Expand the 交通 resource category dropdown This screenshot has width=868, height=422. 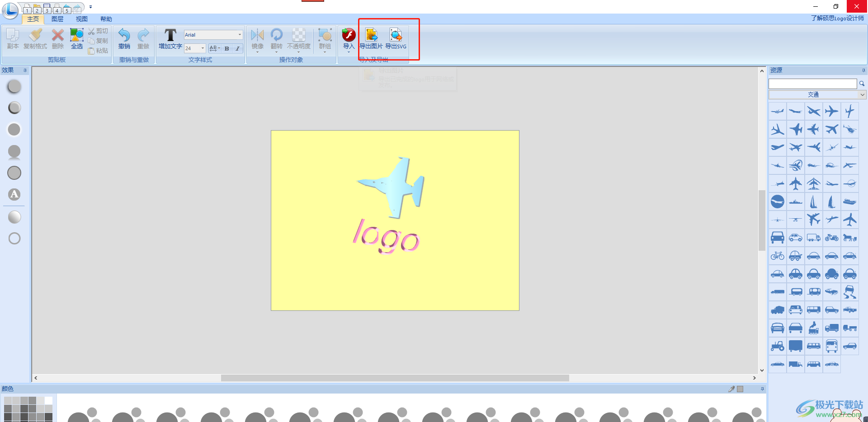point(863,94)
